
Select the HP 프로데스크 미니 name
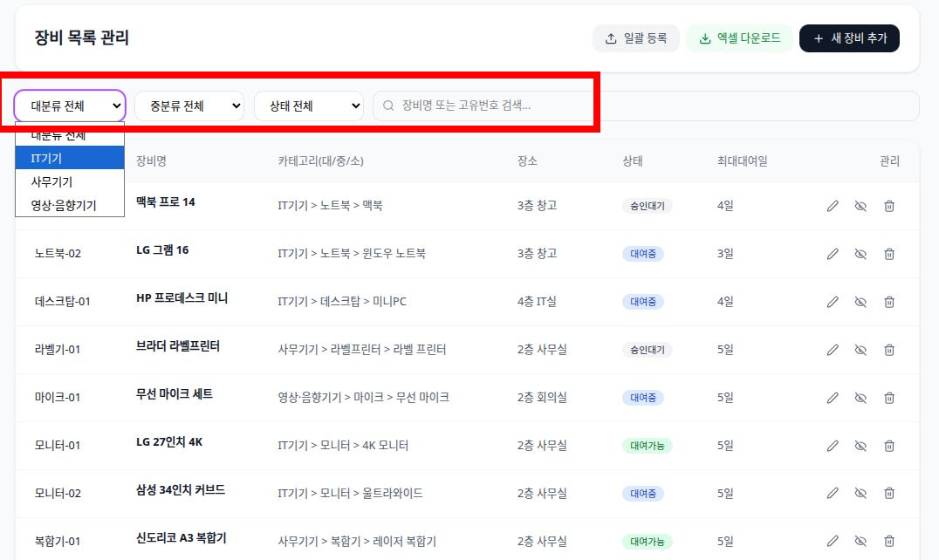click(182, 298)
